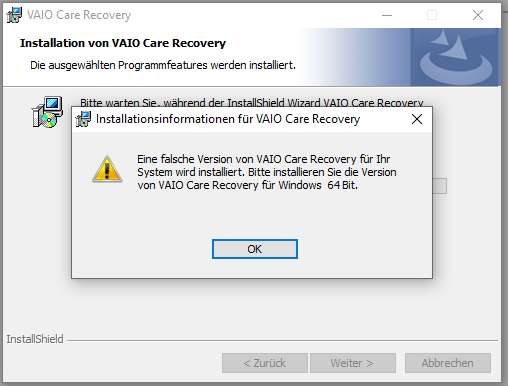Click the Bitte warten Sie status text

click(252, 102)
